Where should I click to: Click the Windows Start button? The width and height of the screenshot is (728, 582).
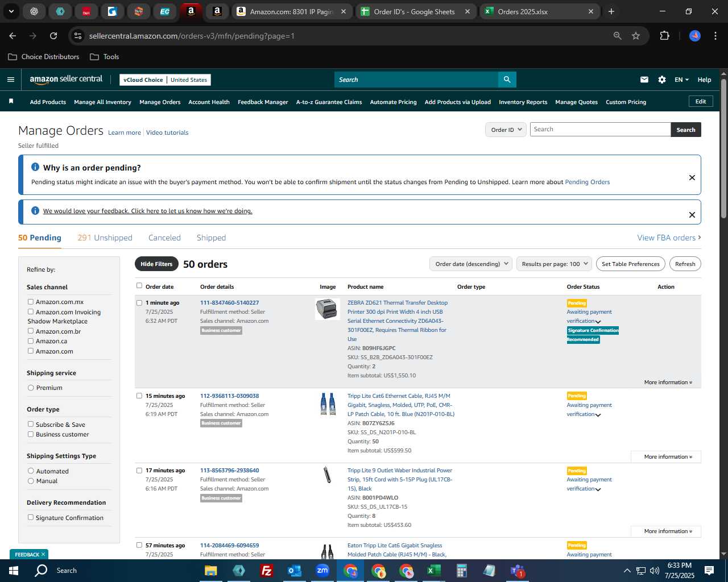pyautogui.click(x=14, y=571)
